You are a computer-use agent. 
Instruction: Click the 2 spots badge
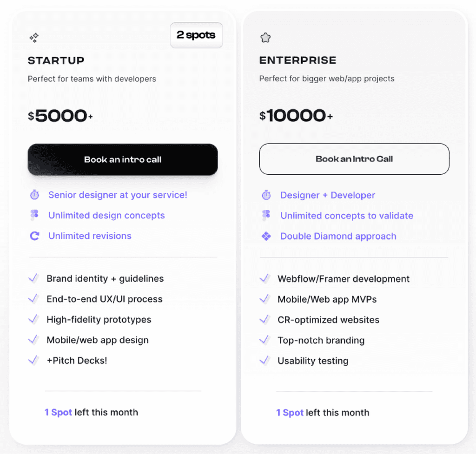coord(196,35)
